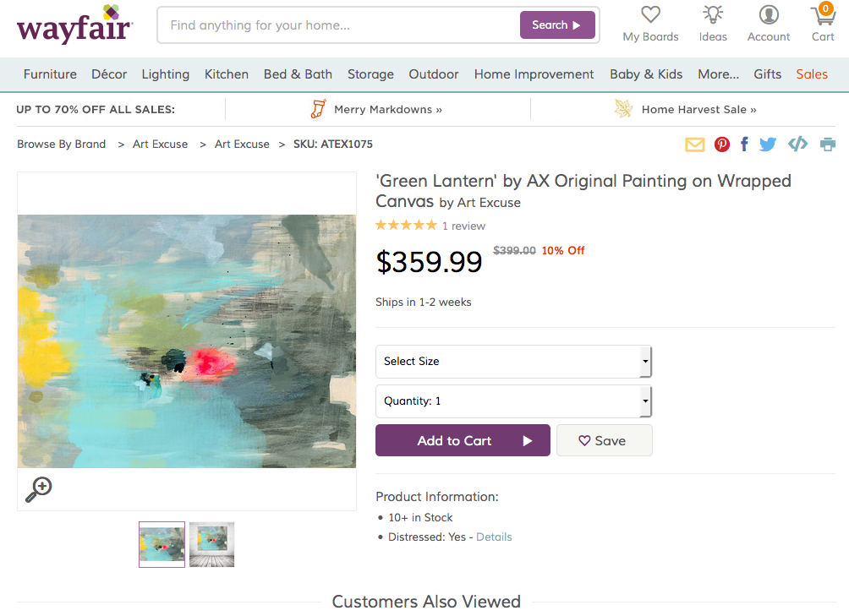Viewport: 849px width, 616px height.
Task: Share product on Pinterest
Action: [x=722, y=144]
